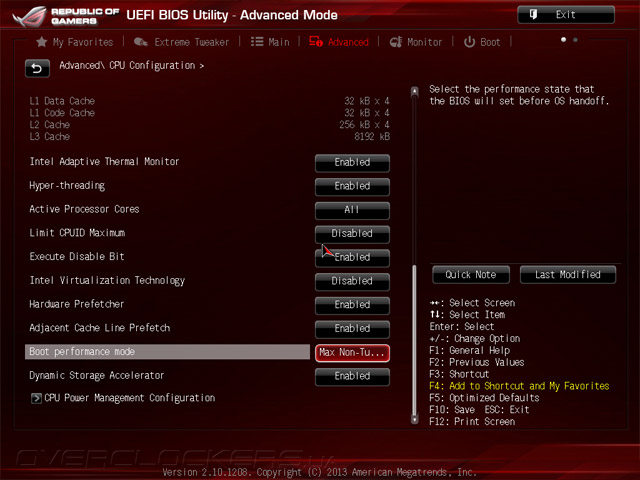Screen dimensions: 640x480
Task: Change Active Processor Cores from All
Action: click(352, 210)
